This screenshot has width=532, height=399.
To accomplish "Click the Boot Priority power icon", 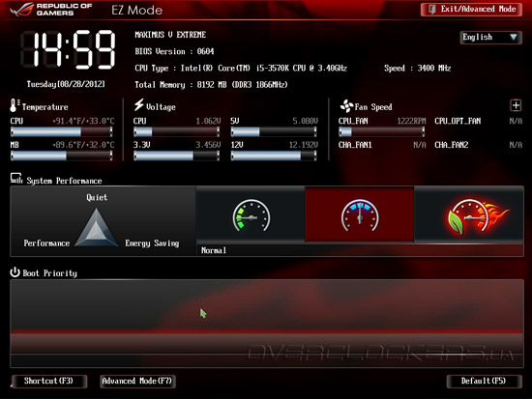I will point(15,272).
